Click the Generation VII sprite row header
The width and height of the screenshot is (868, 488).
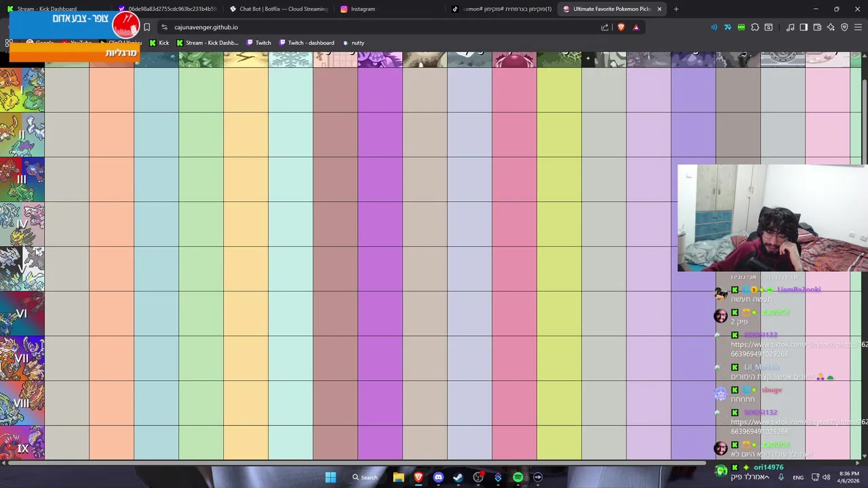coord(22,359)
